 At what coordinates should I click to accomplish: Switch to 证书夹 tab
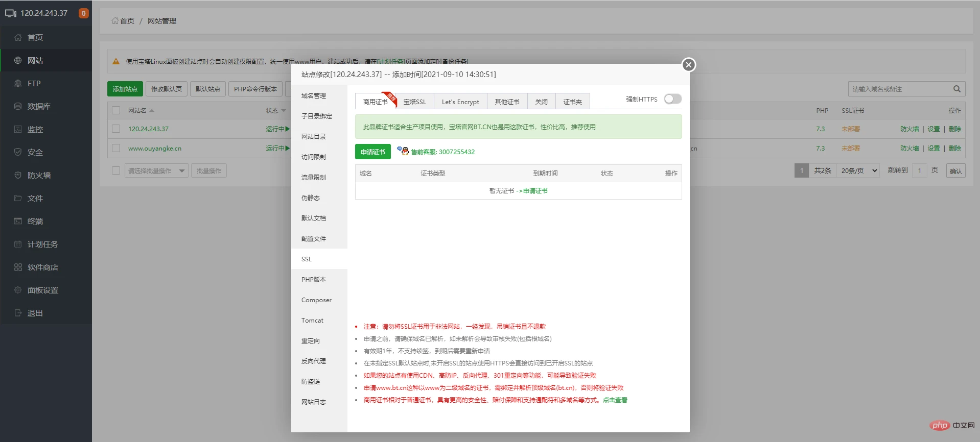click(x=573, y=102)
